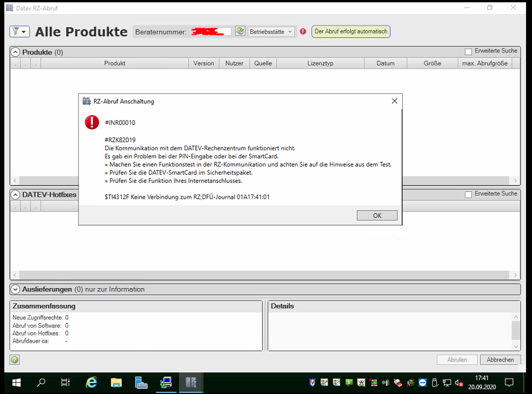Screen dimensions: 532x394
Task: Enable Erweiterte Suche checkbox in DATEV-Hotfixes section
Action: coord(469,194)
